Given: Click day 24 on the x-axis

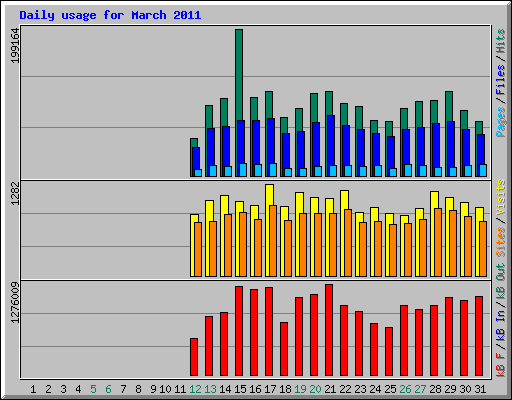Looking at the screenshot, I should click(375, 389).
